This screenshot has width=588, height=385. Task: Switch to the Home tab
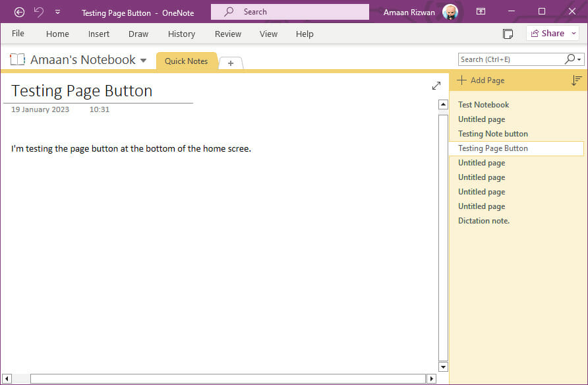point(57,34)
